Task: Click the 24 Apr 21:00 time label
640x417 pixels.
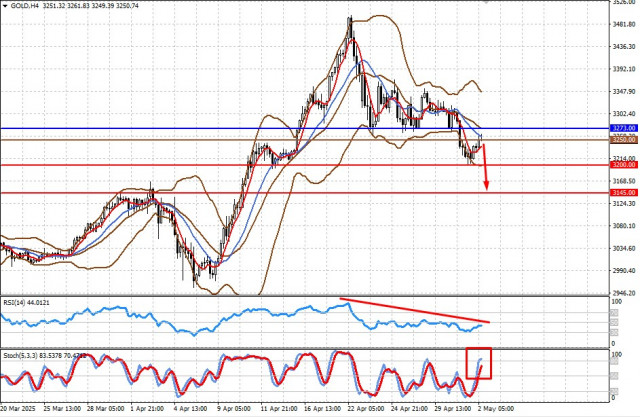Action: point(410,408)
